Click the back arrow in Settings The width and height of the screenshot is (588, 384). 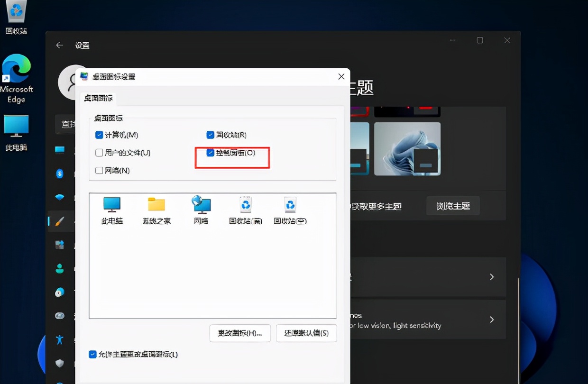[60, 45]
